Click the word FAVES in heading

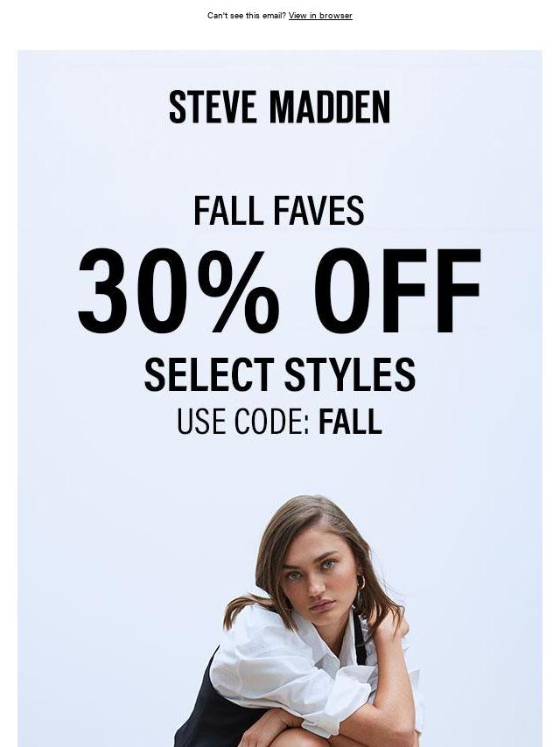[319, 211]
